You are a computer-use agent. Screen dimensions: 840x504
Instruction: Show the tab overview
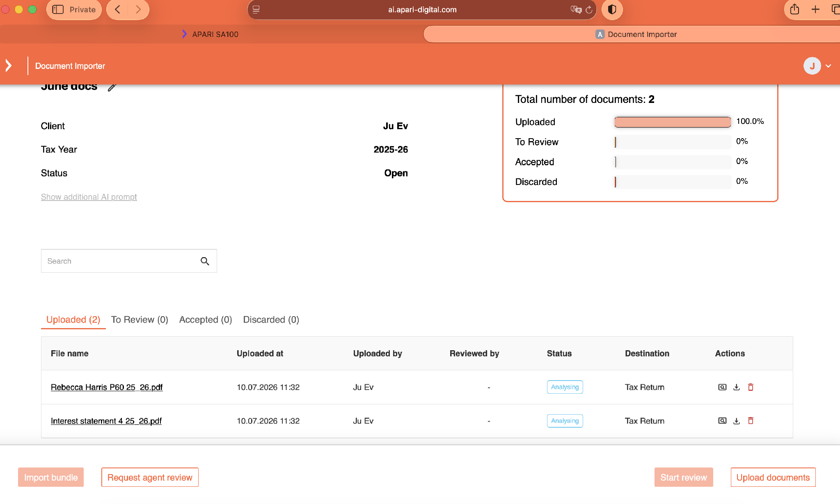835,9
